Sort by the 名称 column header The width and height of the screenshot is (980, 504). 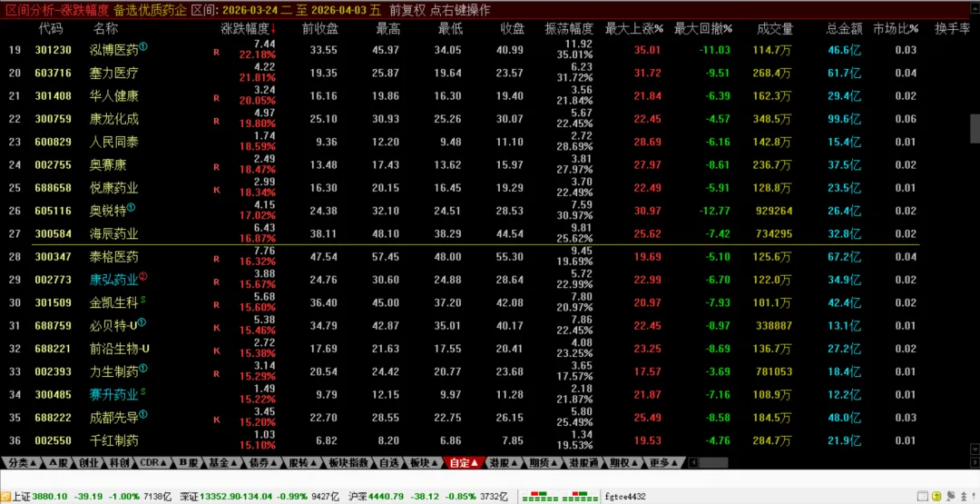click(105, 29)
